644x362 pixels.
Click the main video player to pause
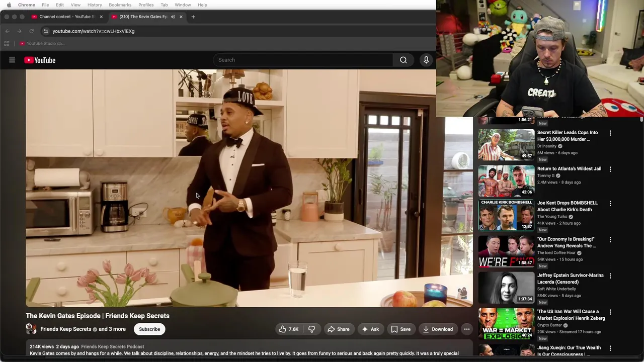coord(249,188)
